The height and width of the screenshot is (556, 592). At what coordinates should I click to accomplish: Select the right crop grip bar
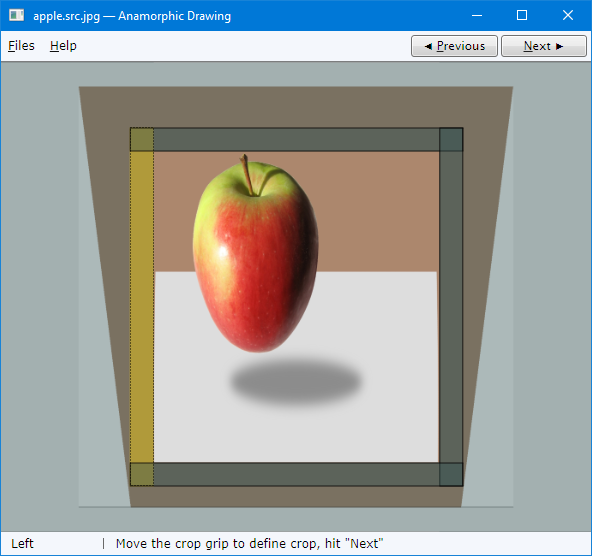[451, 306]
